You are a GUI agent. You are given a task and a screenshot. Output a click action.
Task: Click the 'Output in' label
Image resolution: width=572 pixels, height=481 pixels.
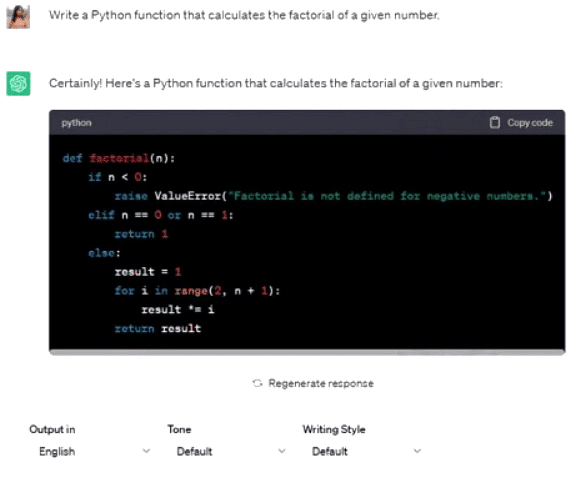(x=52, y=430)
